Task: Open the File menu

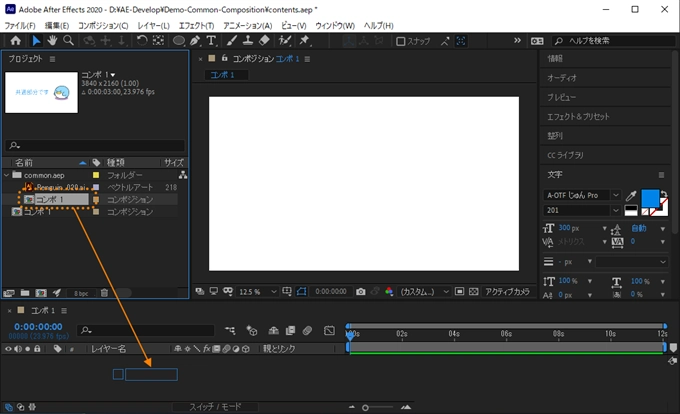Action: [x=20, y=26]
